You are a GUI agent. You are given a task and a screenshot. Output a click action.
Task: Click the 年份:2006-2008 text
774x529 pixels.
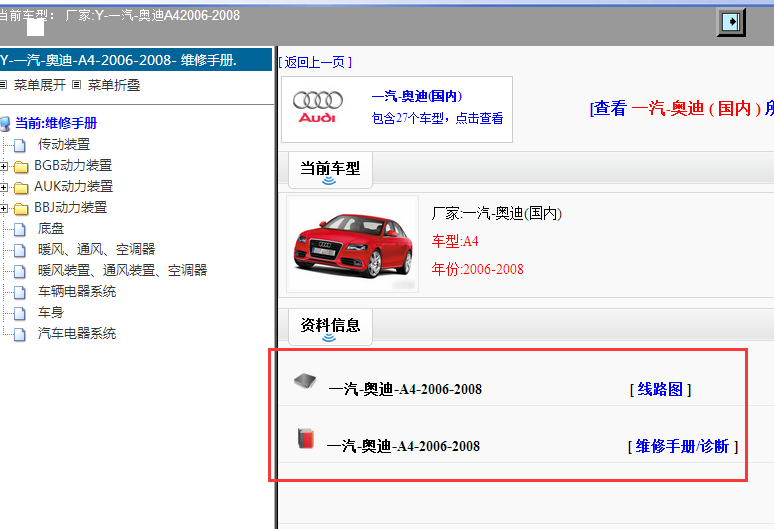tap(477, 269)
